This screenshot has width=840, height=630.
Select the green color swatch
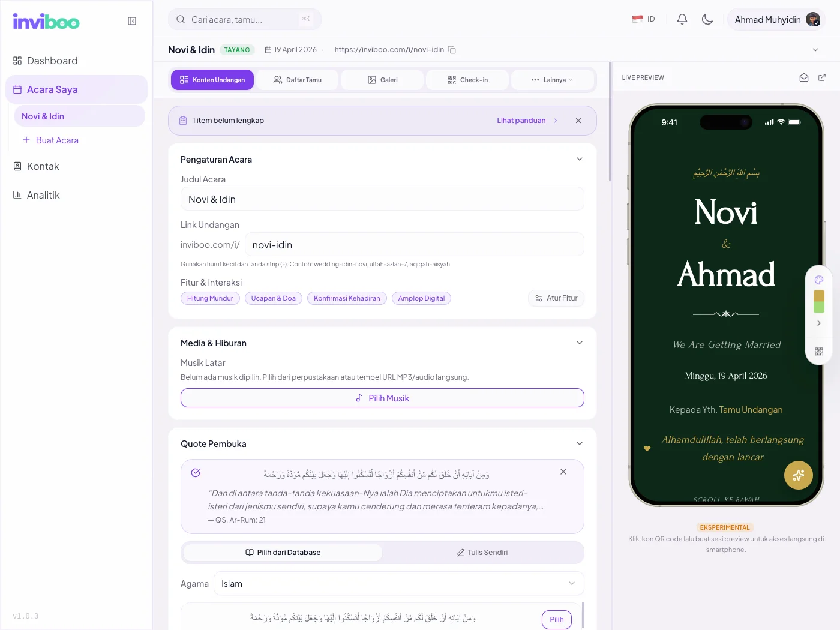[819, 307]
